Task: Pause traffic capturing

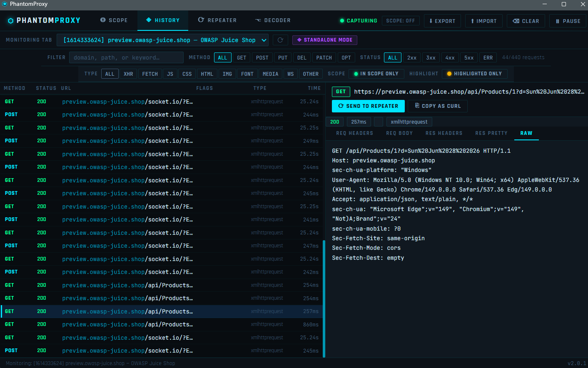Action: tap(568, 21)
